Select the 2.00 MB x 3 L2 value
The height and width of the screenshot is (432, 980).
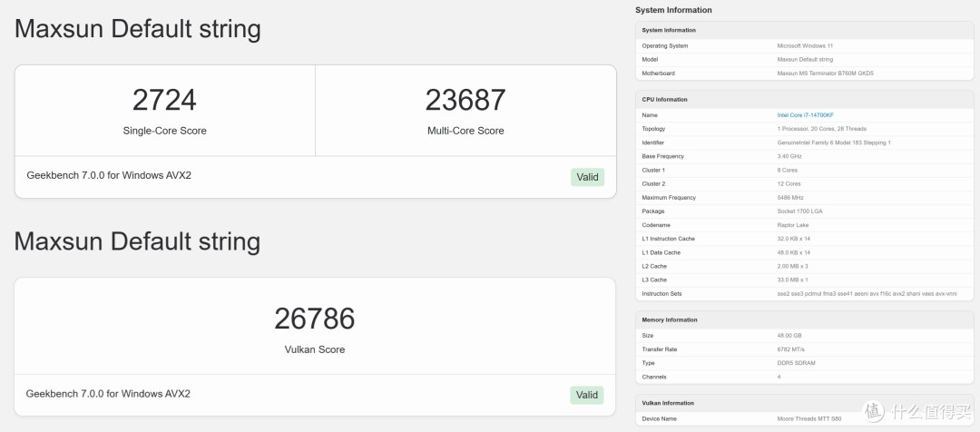792,266
